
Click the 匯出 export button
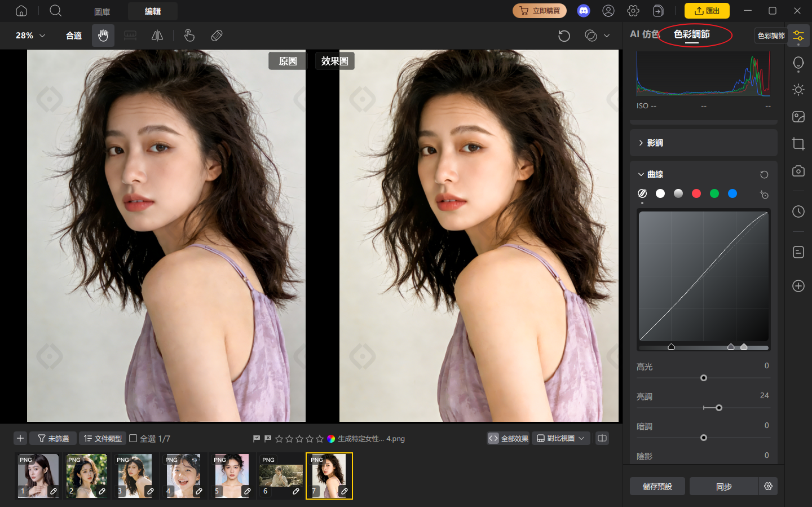707,11
